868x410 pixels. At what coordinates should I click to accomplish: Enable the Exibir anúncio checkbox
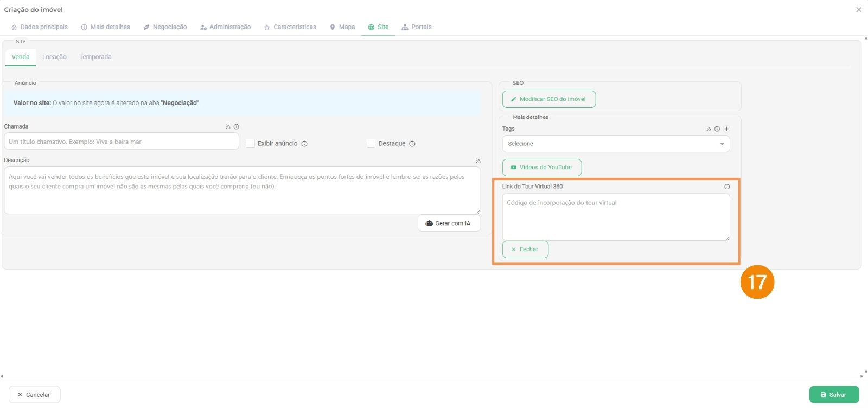[x=250, y=143]
